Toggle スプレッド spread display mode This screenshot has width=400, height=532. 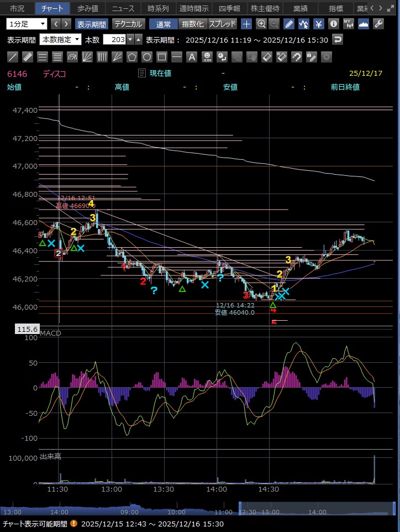coord(222,24)
